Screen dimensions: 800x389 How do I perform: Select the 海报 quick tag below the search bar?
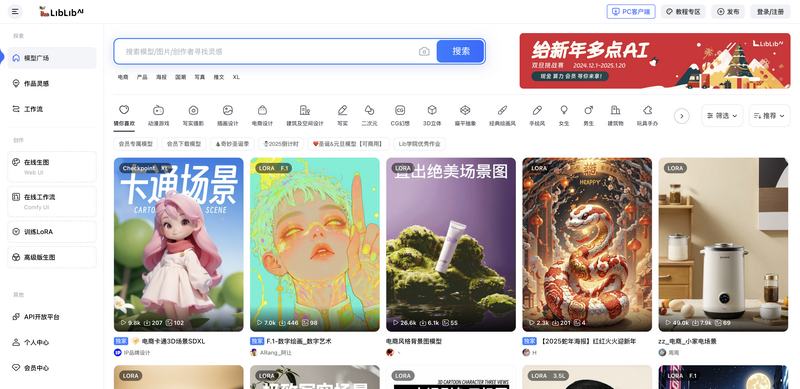point(161,77)
